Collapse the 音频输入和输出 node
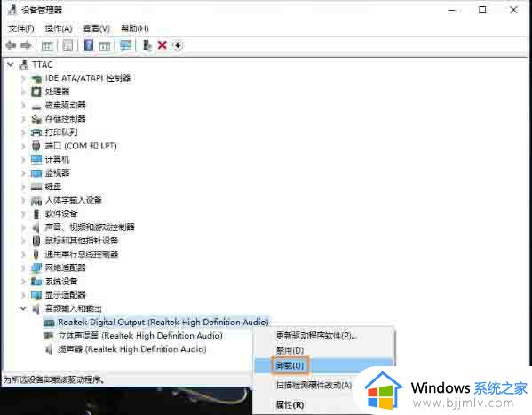This screenshot has width=532, height=415. coord(23,308)
